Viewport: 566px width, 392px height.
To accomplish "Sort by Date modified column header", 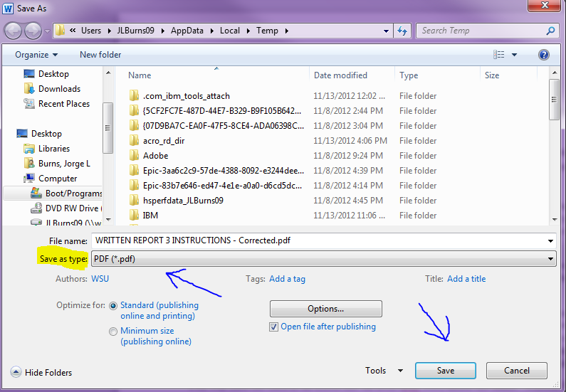I will coord(340,75).
